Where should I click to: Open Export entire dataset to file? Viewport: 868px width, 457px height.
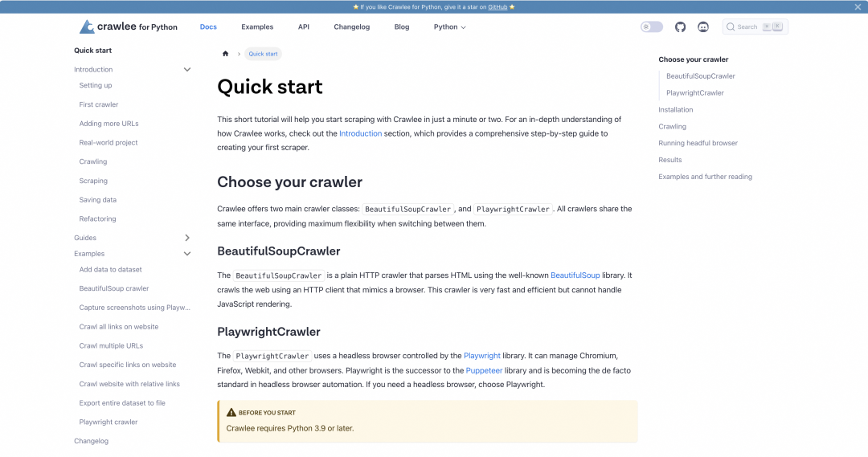pos(122,403)
